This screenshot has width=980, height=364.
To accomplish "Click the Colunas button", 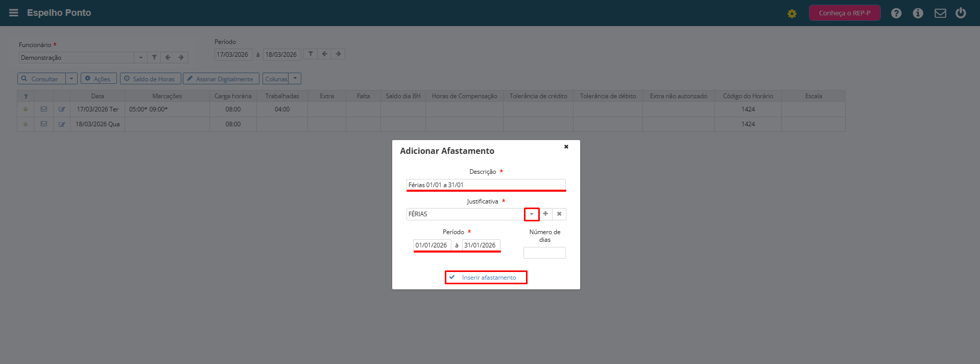I will click(276, 79).
